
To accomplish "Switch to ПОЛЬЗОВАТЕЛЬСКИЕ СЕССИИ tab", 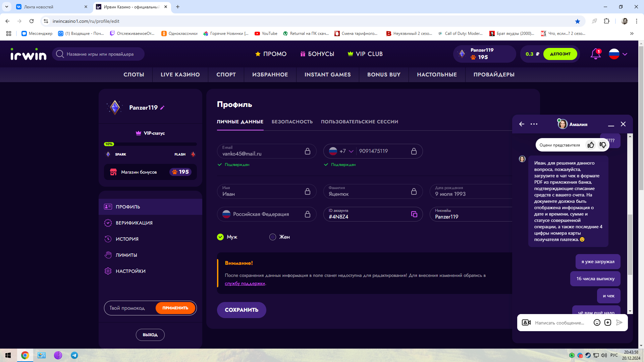I will 360,122.
